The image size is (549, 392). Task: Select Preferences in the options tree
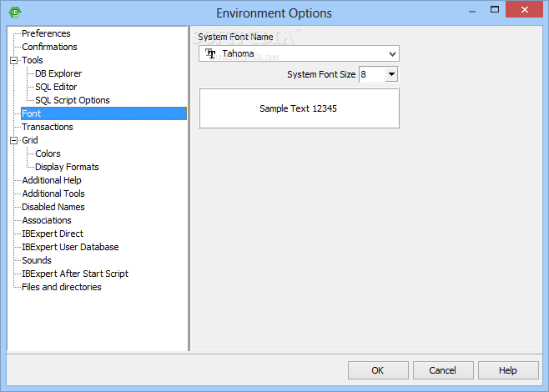click(x=46, y=33)
